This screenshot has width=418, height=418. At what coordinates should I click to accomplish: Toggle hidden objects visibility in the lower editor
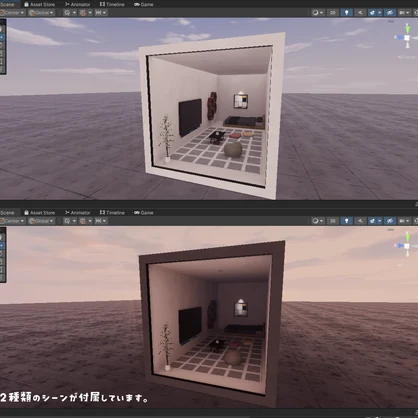click(x=390, y=221)
